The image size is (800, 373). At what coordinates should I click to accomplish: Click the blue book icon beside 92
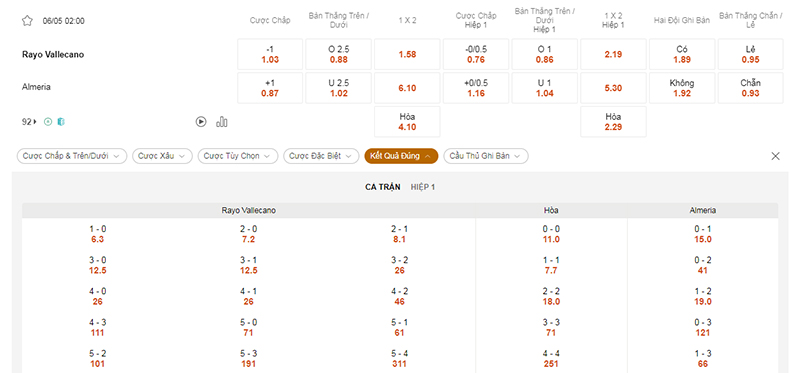pyautogui.click(x=61, y=122)
